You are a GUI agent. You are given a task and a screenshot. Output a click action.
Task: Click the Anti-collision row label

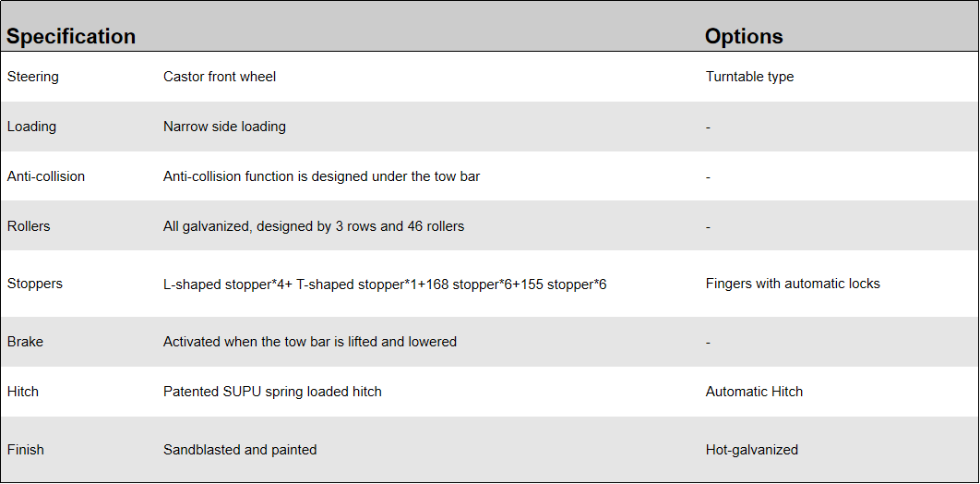click(46, 176)
